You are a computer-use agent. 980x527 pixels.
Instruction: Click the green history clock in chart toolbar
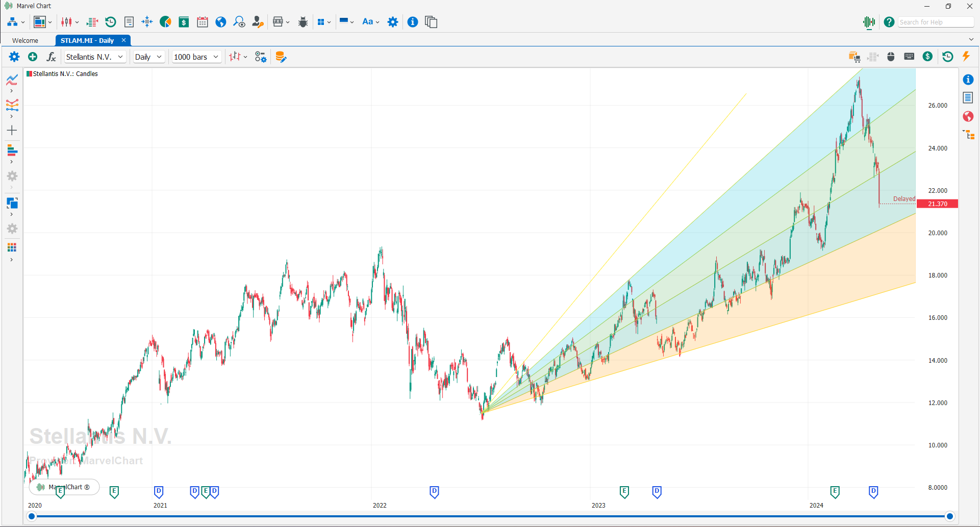[x=948, y=57]
